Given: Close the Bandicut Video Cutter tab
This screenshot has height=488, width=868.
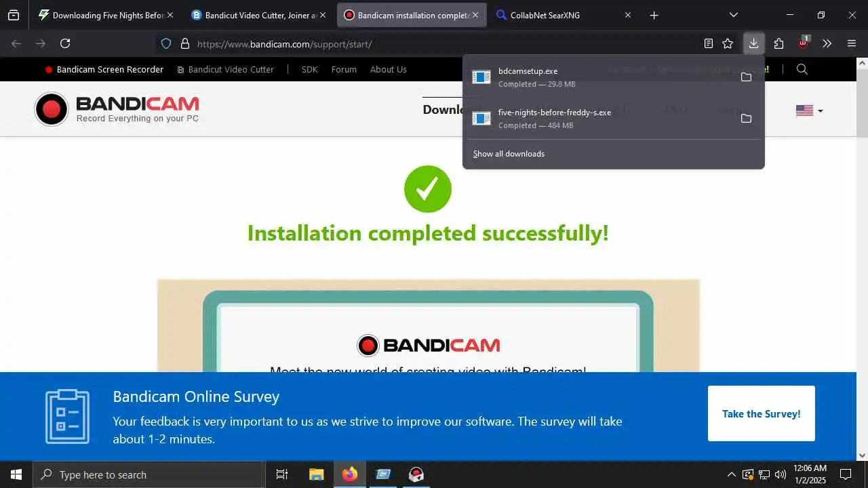Looking at the screenshot, I should pyautogui.click(x=322, y=15).
